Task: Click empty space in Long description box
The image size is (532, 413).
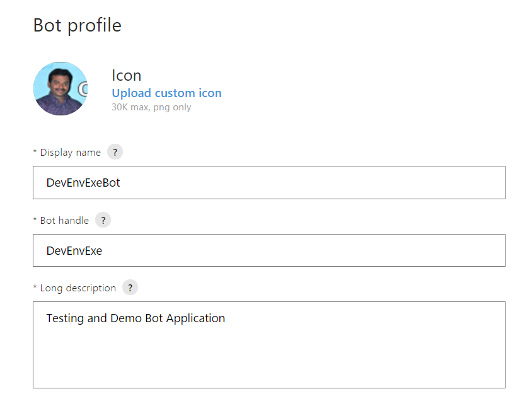Action: click(x=269, y=359)
